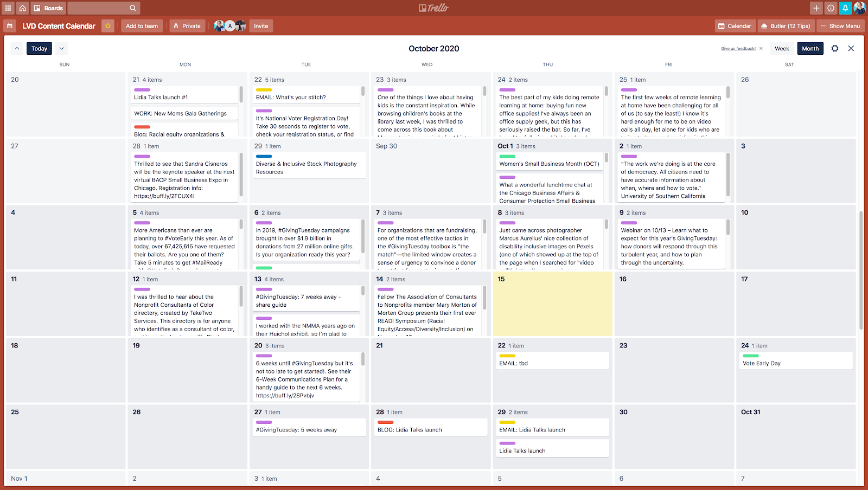Click the Trello logo
Viewport: 868px width, 490px height.
[434, 8]
